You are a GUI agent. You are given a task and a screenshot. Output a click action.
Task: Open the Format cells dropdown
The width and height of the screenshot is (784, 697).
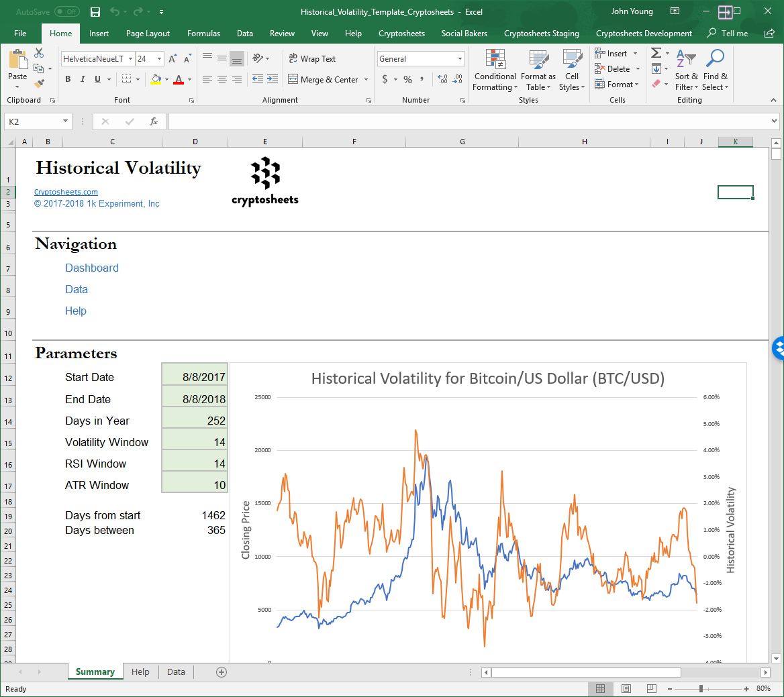[x=617, y=85]
